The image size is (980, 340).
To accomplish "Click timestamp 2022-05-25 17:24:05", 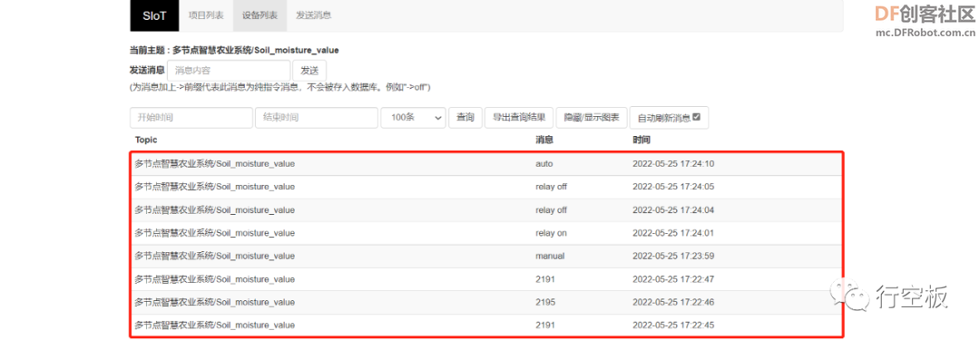I will 673,186.
